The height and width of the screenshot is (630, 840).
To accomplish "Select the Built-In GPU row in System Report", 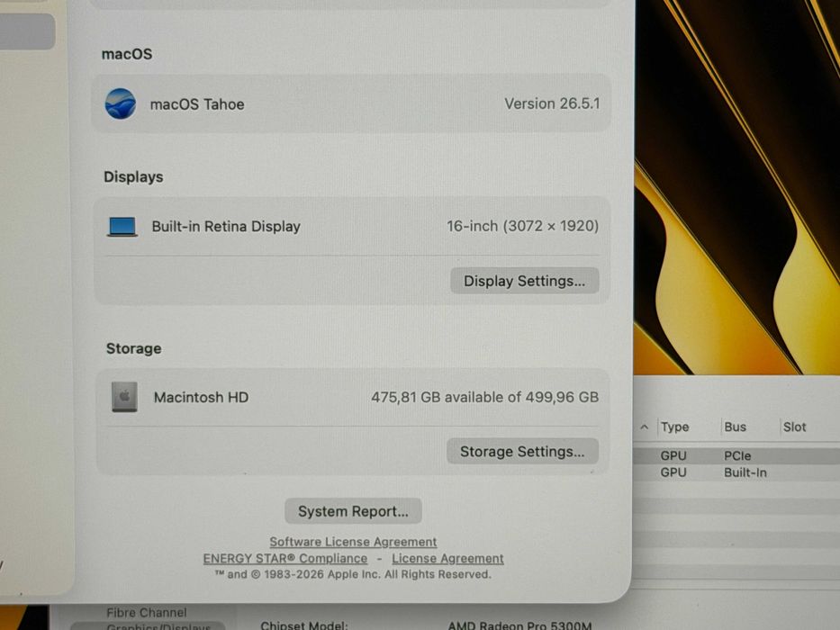I will [x=736, y=472].
